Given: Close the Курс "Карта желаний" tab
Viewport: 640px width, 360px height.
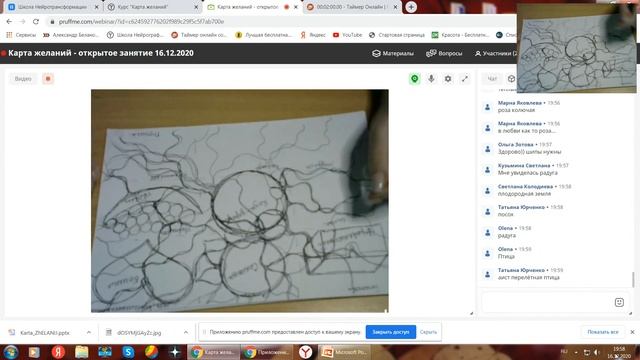Looking at the screenshot, I should click(196, 7).
